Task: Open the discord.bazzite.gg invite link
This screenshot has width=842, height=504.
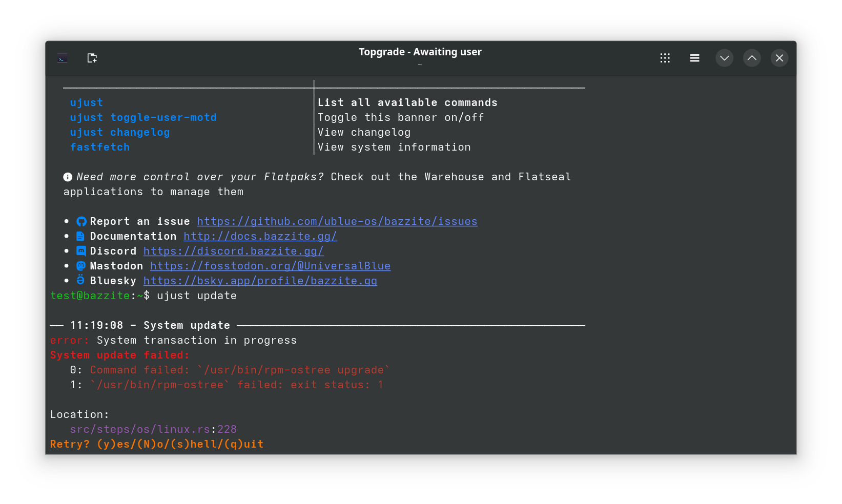Action: point(234,251)
